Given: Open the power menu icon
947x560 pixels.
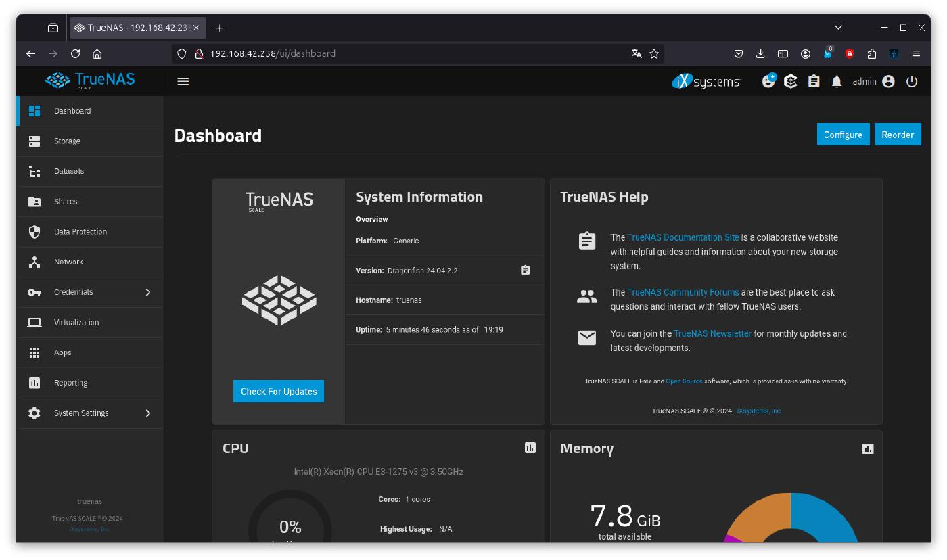Looking at the screenshot, I should pos(912,81).
